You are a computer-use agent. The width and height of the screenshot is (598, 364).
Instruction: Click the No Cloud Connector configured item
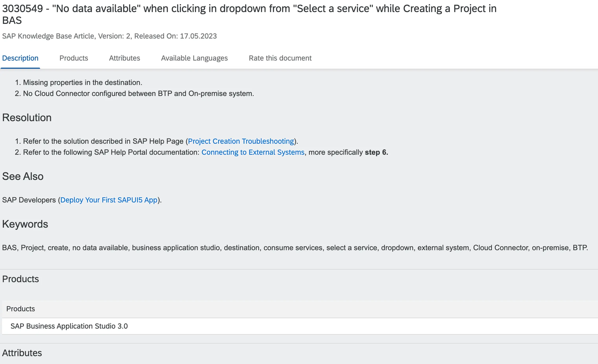pyautogui.click(x=138, y=94)
